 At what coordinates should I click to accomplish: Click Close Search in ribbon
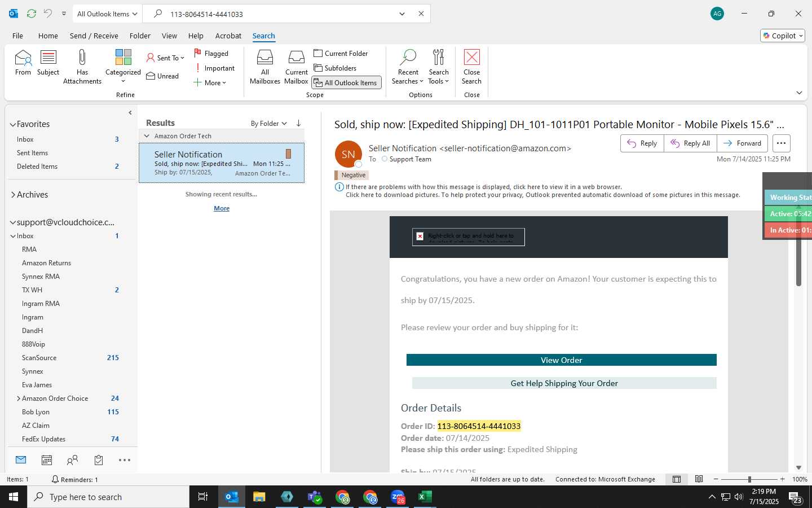tap(471, 67)
